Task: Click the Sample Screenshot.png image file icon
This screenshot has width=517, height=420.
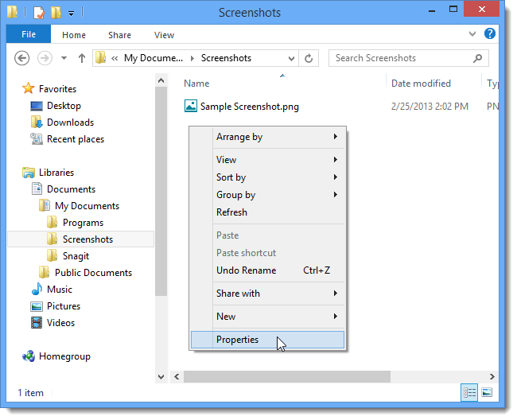Action: 191,106
